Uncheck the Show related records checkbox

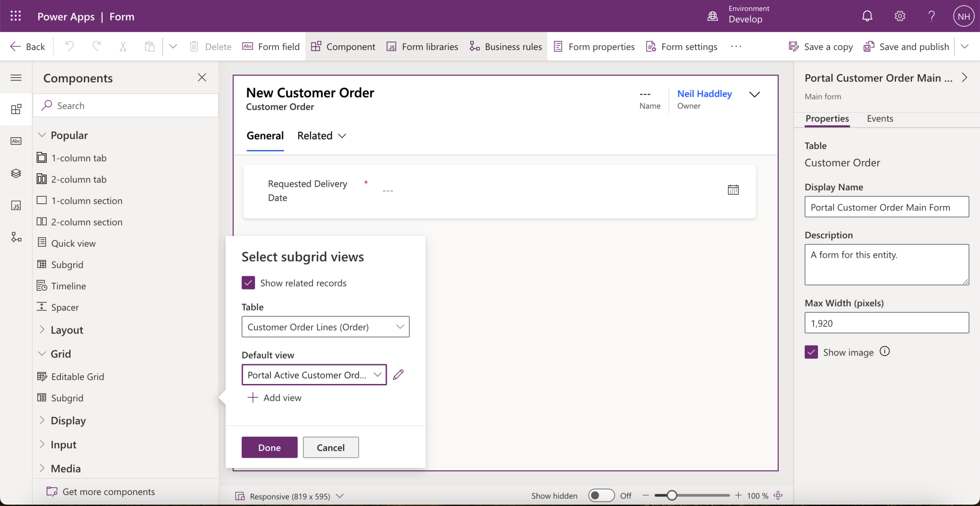(248, 283)
